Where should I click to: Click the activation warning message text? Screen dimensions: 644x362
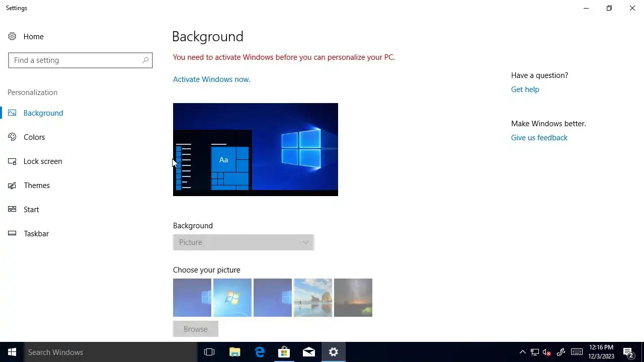click(x=284, y=57)
